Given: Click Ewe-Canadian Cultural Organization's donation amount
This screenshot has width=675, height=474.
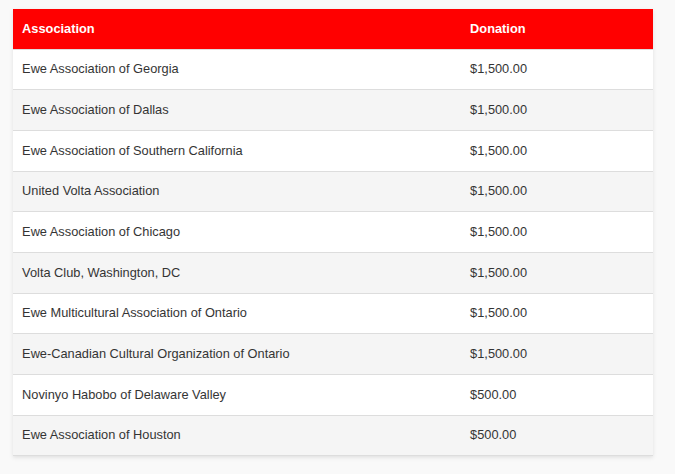Looking at the screenshot, I should [498, 353].
